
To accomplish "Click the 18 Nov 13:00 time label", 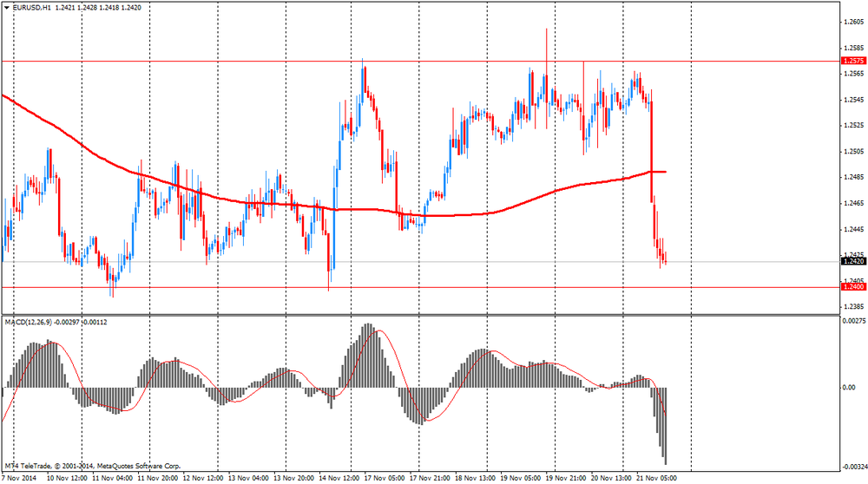I will click(x=475, y=478).
